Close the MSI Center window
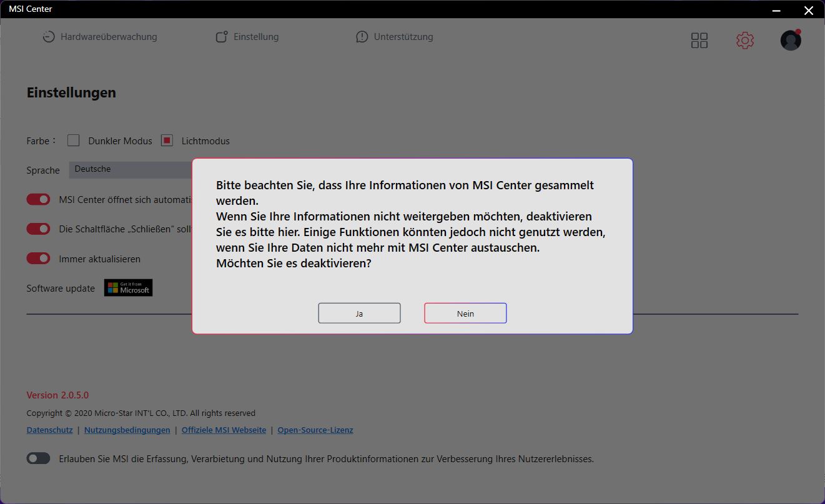 808,10
